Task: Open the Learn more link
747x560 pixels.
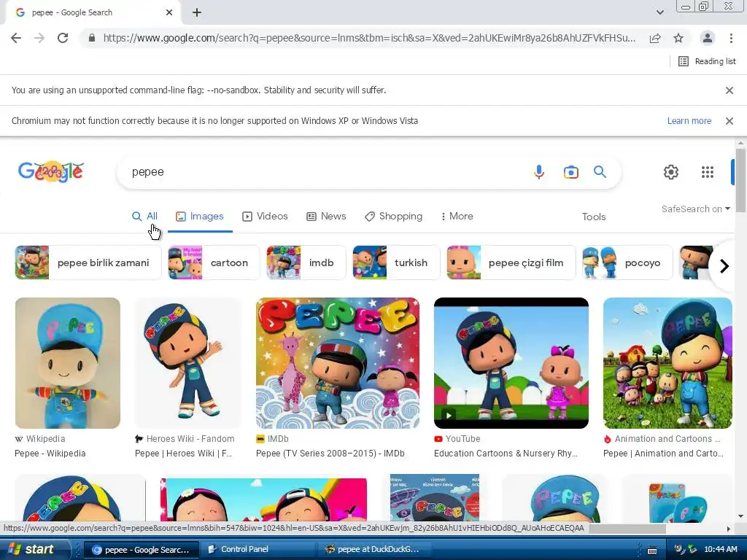Action: click(x=689, y=121)
